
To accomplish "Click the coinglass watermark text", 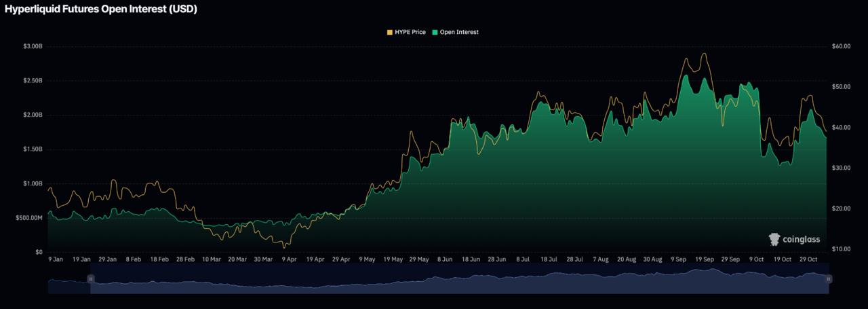I will point(801,239).
